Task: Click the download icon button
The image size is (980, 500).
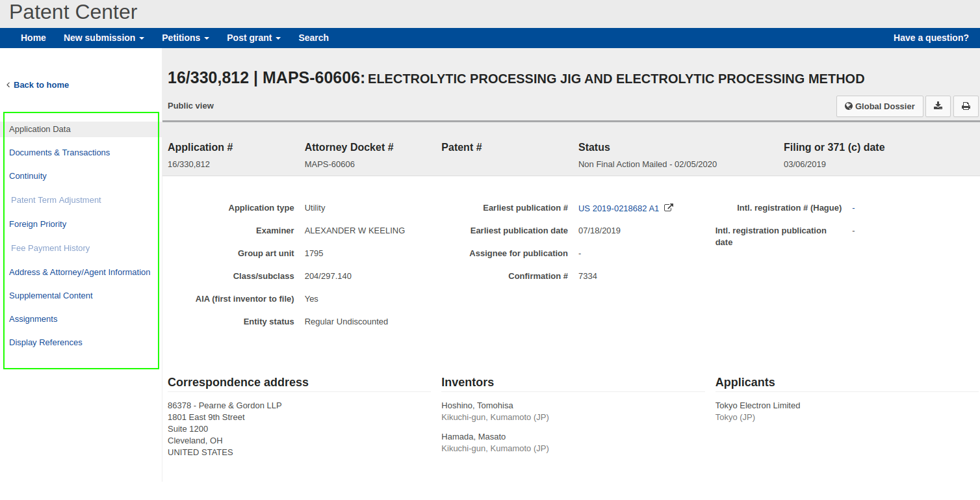Action: tap(938, 106)
